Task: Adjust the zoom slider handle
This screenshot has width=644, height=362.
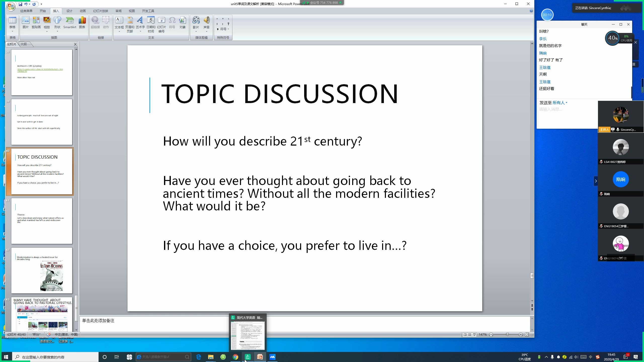Action: click(x=507, y=335)
